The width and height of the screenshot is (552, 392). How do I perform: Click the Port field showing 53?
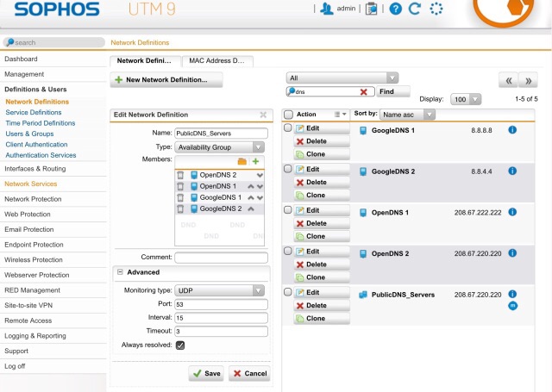pos(221,304)
